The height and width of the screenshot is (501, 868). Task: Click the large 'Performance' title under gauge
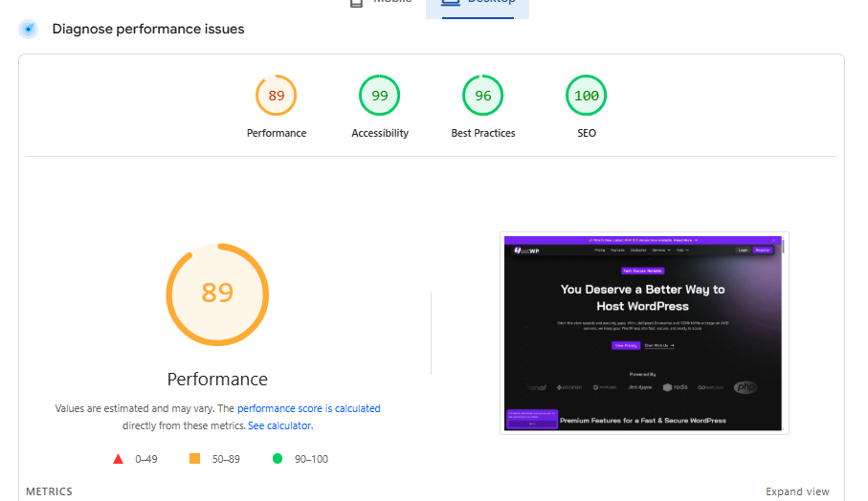tap(217, 380)
